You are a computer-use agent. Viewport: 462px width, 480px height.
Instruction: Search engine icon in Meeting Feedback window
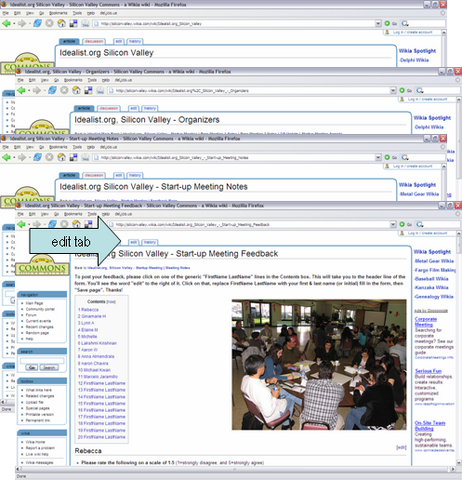[420, 224]
